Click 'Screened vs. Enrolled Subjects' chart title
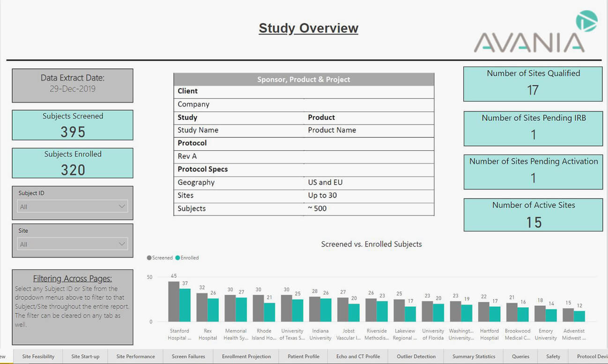 371,244
